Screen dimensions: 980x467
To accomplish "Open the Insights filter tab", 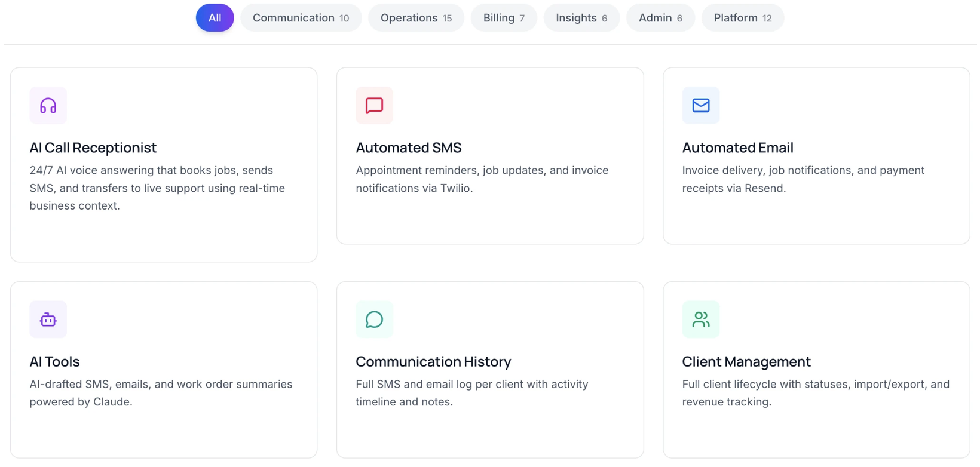I will tap(581, 18).
